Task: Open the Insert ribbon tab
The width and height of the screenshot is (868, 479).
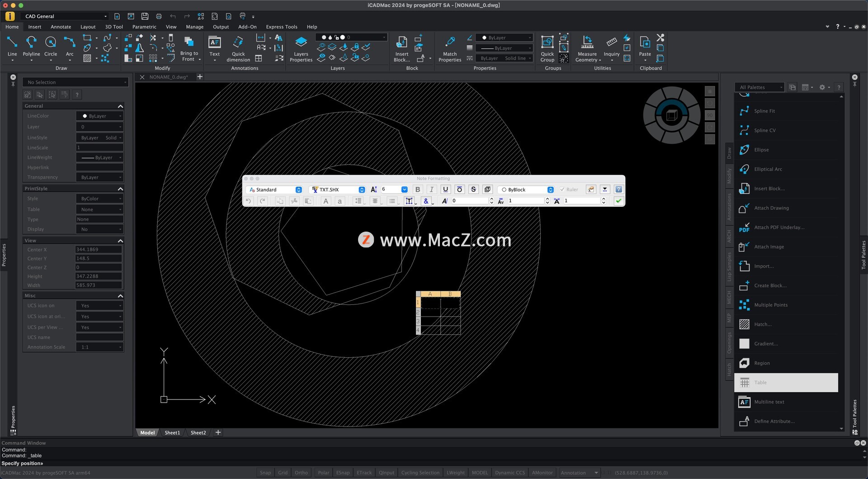Action: pyautogui.click(x=34, y=27)
